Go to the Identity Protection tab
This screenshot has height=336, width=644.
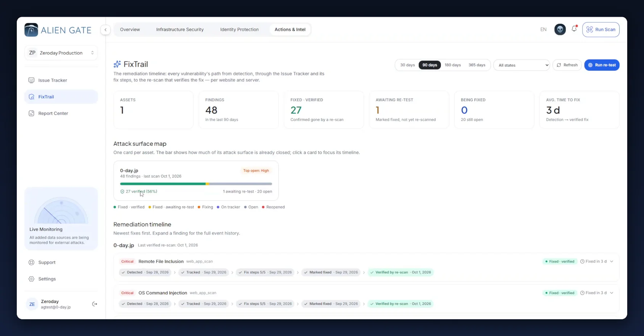click(239, 29)
